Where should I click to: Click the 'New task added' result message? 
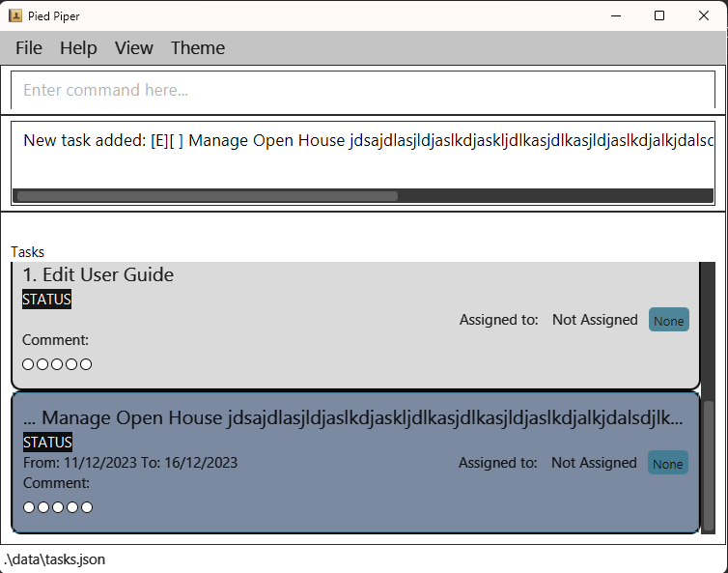click(369, 140)
